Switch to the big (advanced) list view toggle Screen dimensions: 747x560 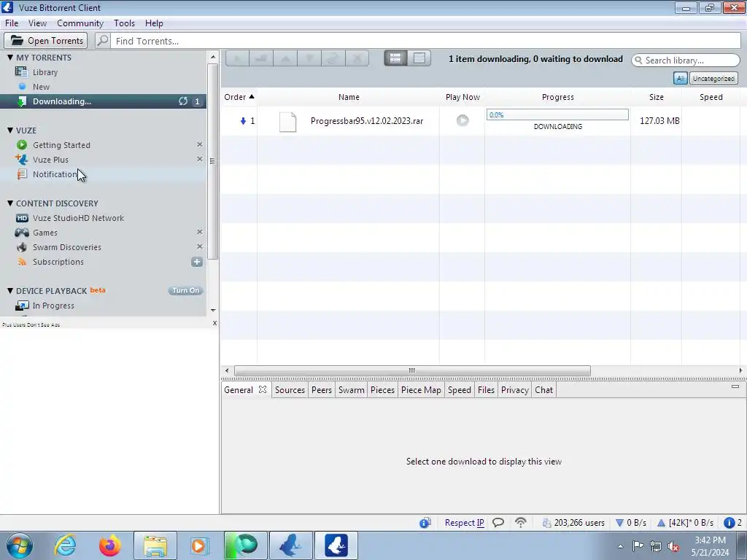click(395, 58)
